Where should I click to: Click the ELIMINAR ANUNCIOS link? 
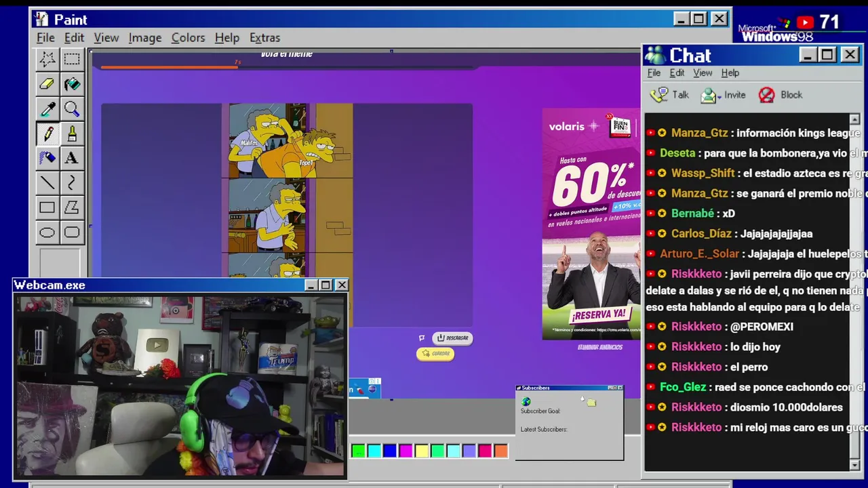coord(600,347)
